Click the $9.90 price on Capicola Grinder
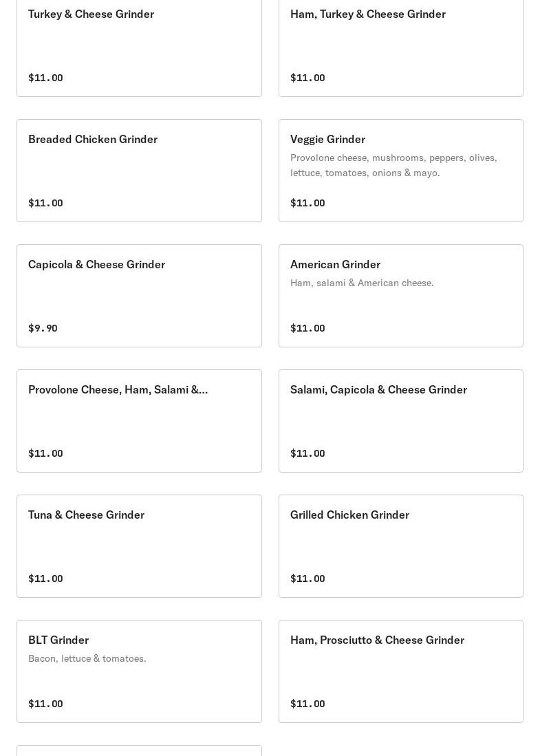This screenshot has width=540, height=756. tap(43, 328)
